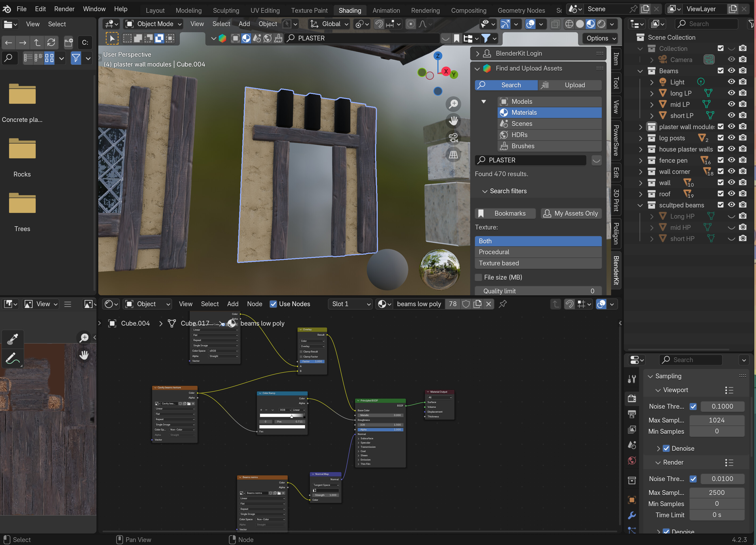
Task: Hide the Light object in viewport
Action: click(x=731, y=82)
